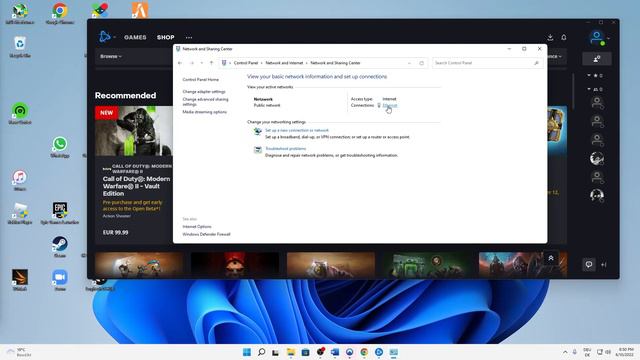Open Epic Games Launcher desktop shortcut
Screen dimensions: 640x360
[x=60, y=213]
